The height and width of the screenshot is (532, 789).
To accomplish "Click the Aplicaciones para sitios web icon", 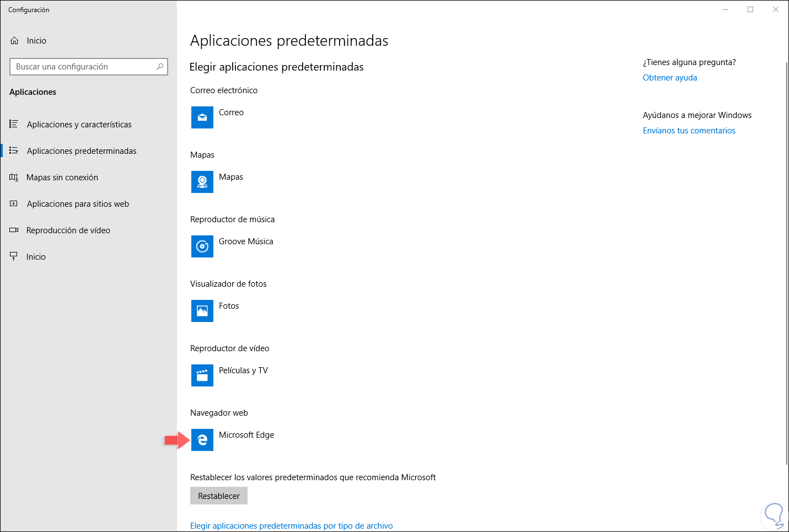I will [14, 203].
